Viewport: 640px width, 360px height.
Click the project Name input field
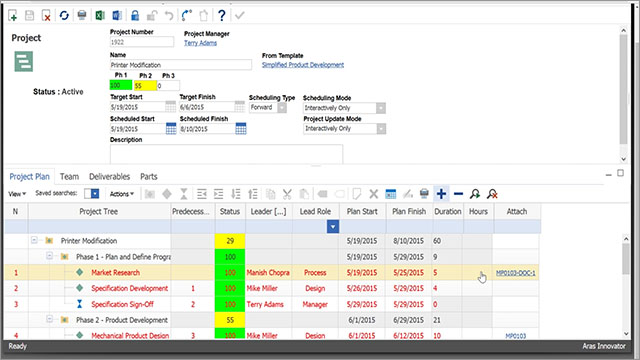click(180, 65)
